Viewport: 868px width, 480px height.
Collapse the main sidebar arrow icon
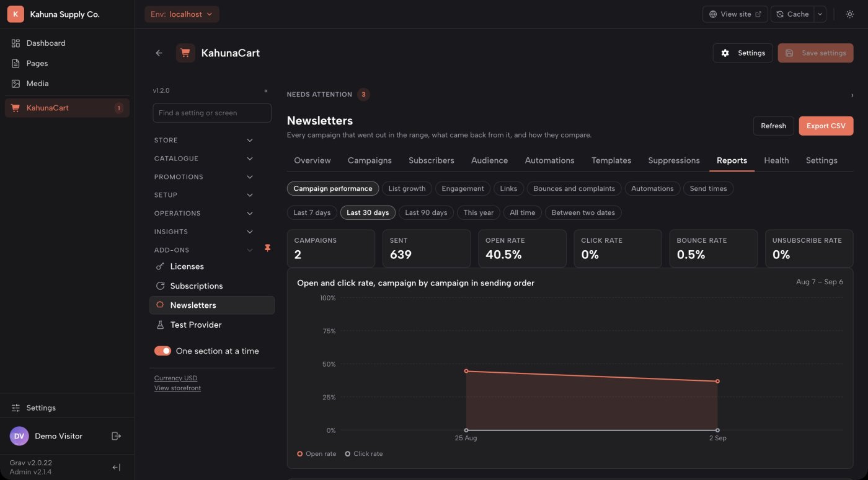point(116,468)
